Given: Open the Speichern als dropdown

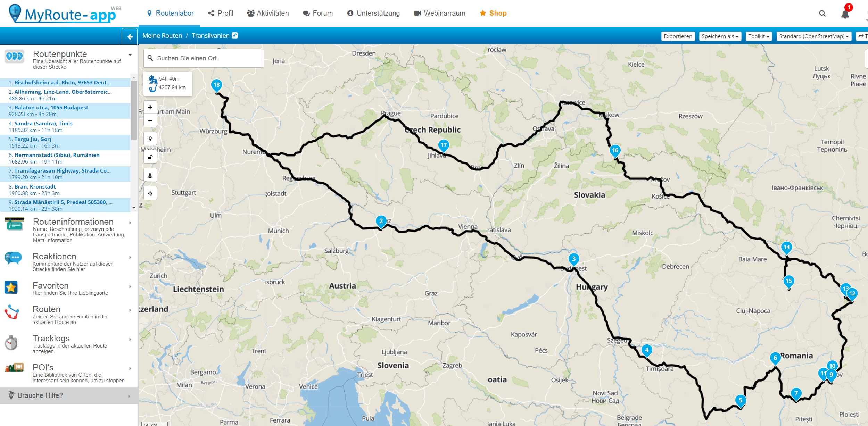Looking at the screenshot, I should (720, 36).
